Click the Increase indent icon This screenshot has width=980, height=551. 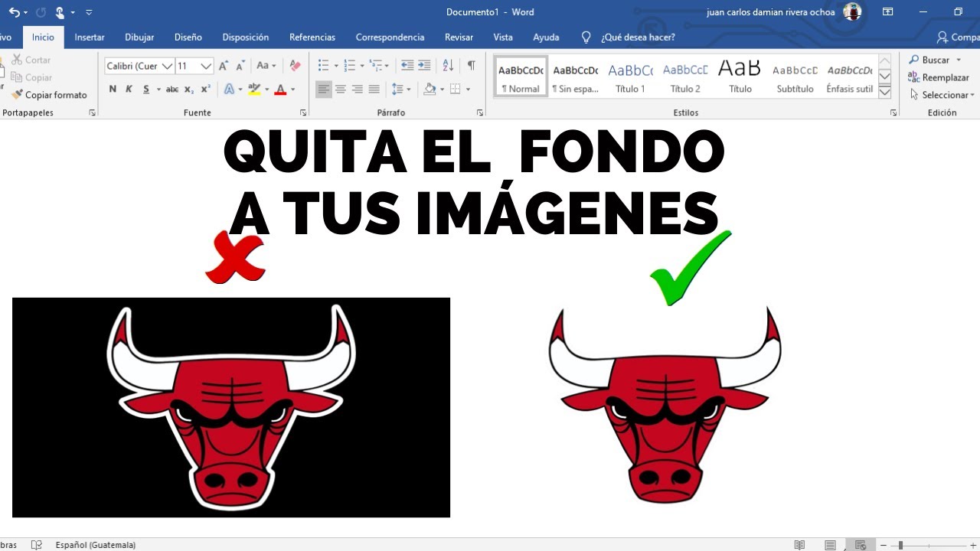click(x=424, y=66)
